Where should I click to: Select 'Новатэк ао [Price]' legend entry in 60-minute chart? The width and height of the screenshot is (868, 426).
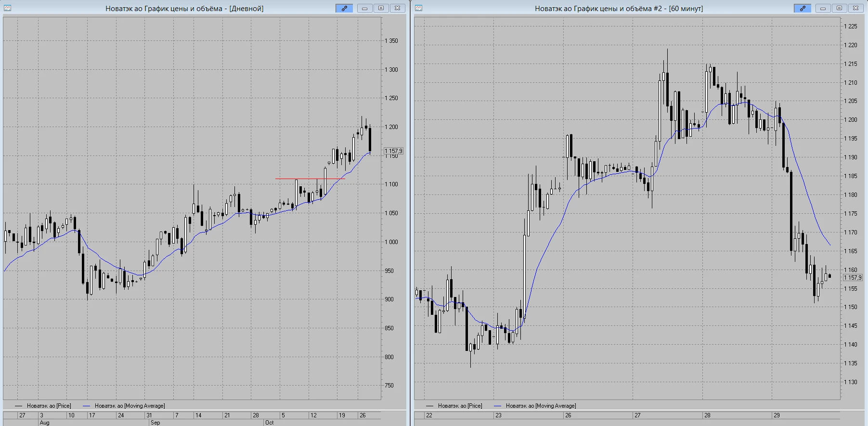click(460, 406)
